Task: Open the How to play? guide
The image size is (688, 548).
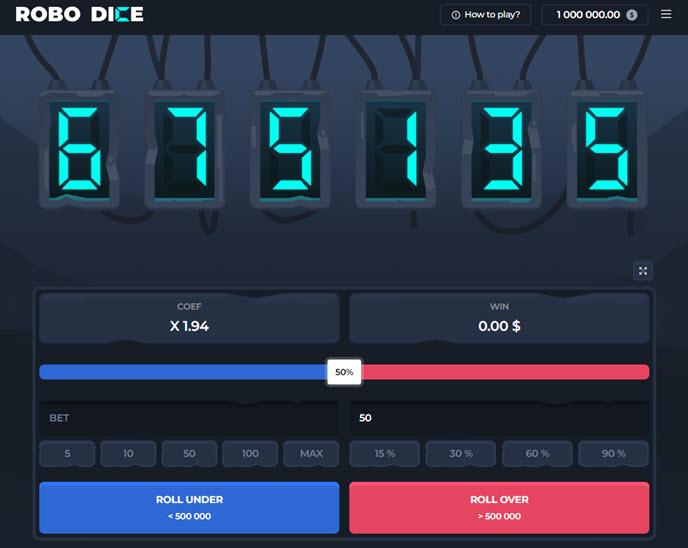Action: pos(485,15)
